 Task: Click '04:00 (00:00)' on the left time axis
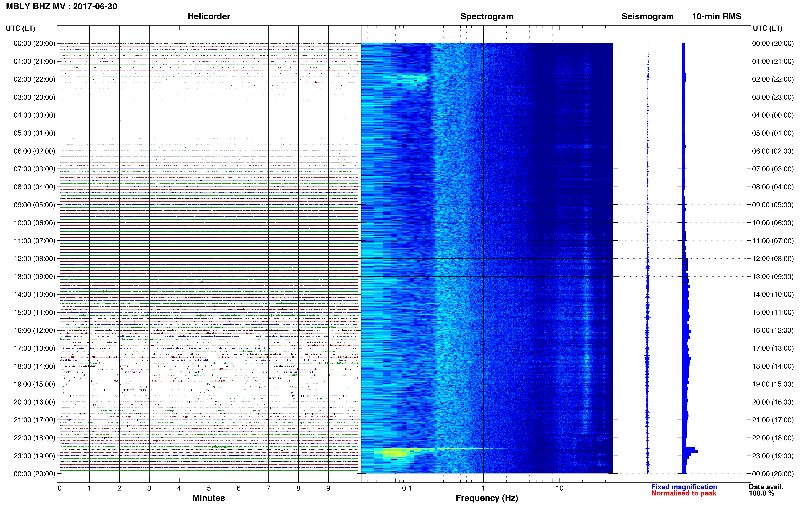(34, 115)
